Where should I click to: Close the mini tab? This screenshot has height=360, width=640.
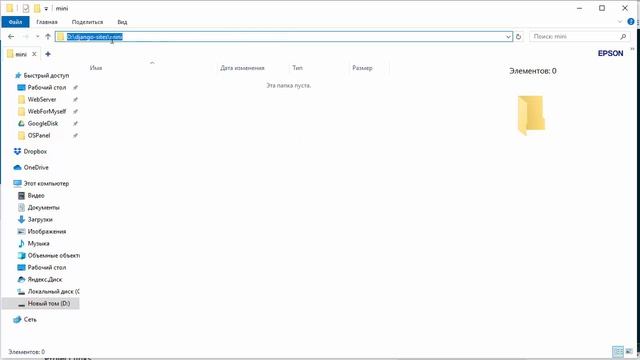pos(34,54)
